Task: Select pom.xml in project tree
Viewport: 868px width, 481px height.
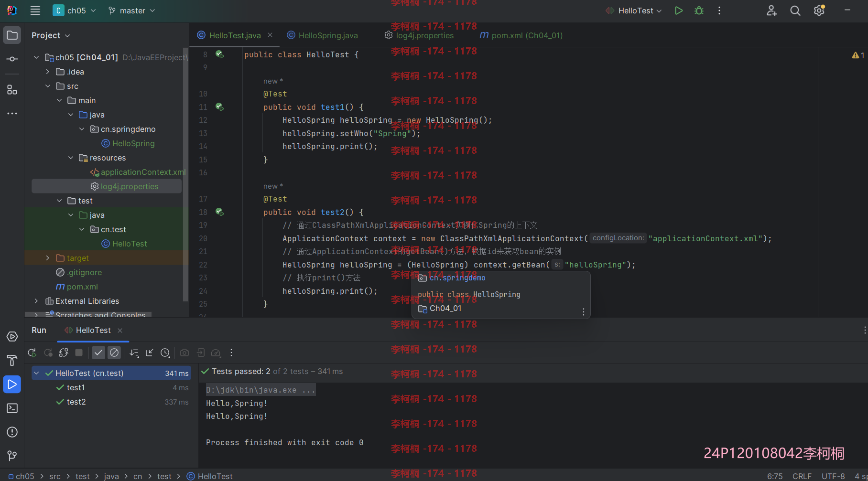Action: tap(77, 287)
